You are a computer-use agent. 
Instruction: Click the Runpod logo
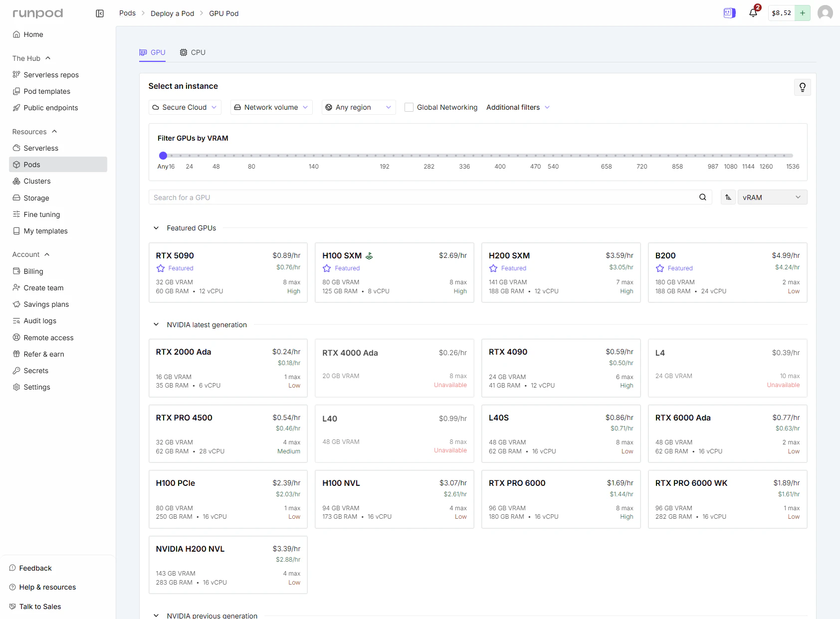pos(38,13)
